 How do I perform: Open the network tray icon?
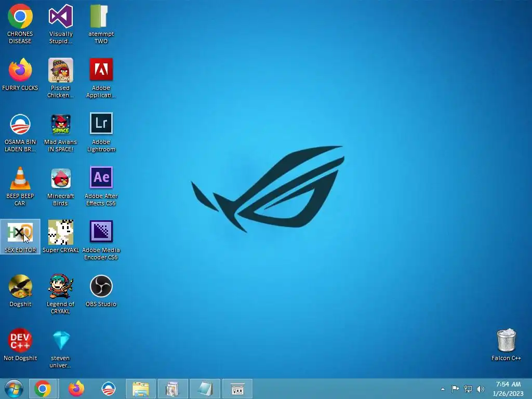(x=468, y=389)
